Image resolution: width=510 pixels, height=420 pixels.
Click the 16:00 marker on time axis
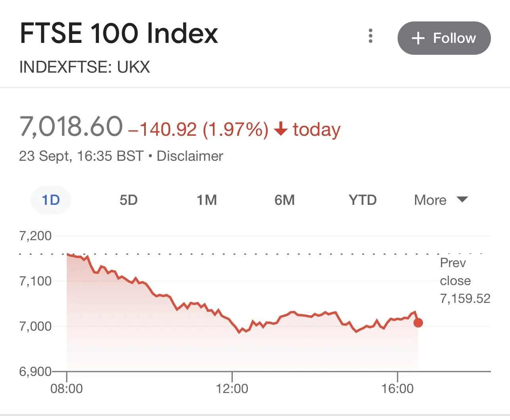(398, 388)
